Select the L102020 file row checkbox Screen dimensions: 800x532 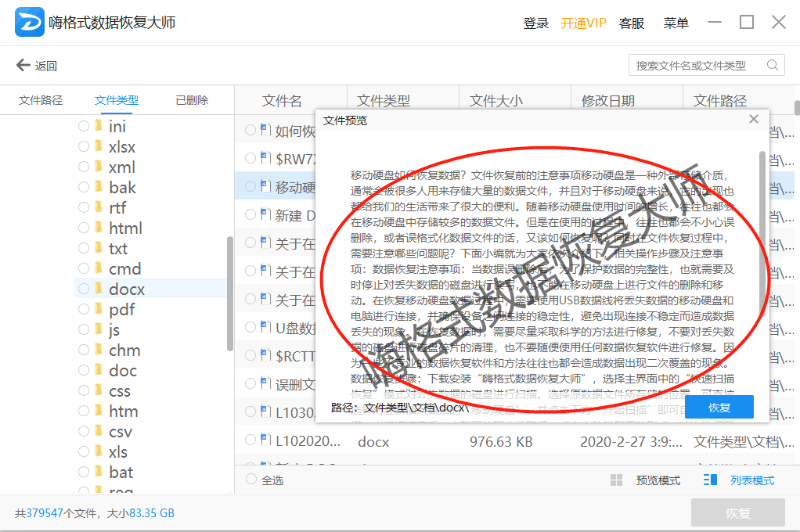point(250,440)
